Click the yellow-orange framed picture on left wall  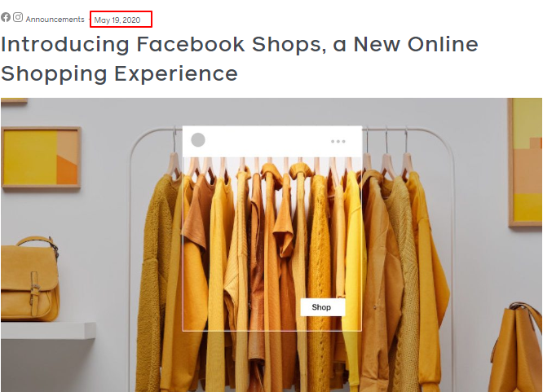point(42,157)
